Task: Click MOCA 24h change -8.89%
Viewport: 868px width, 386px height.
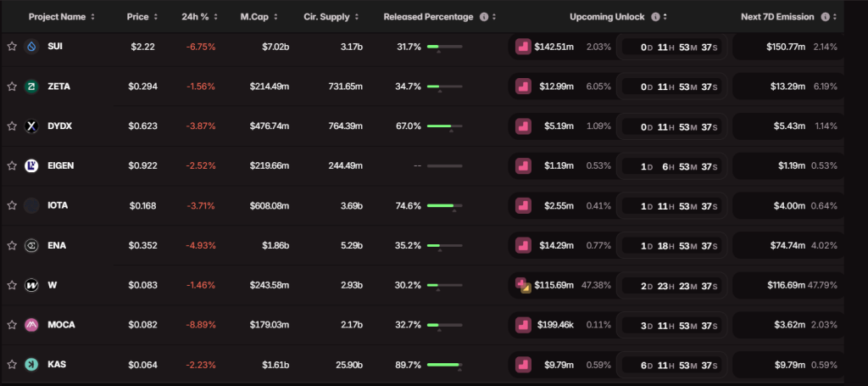Action: click(x=200, y=325)
